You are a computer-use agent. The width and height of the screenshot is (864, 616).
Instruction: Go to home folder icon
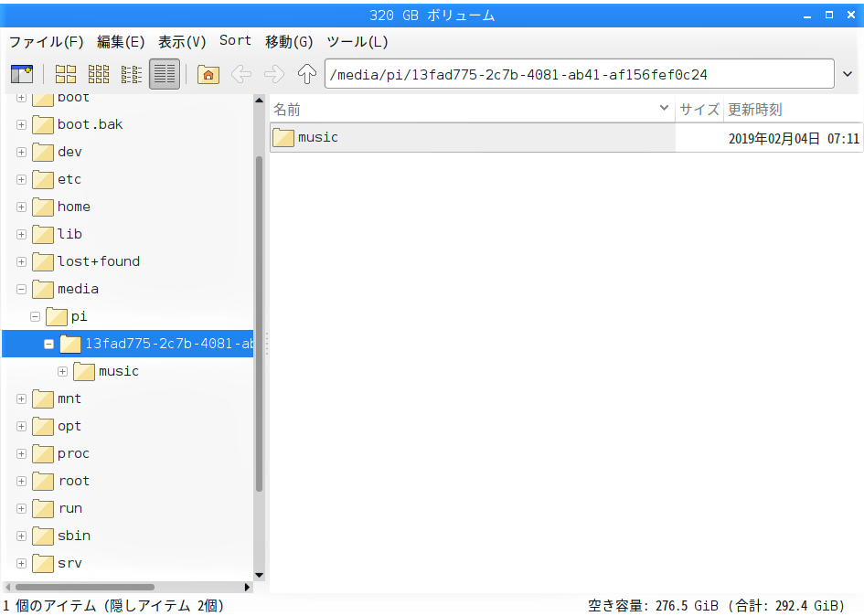(x=208, y=74)
